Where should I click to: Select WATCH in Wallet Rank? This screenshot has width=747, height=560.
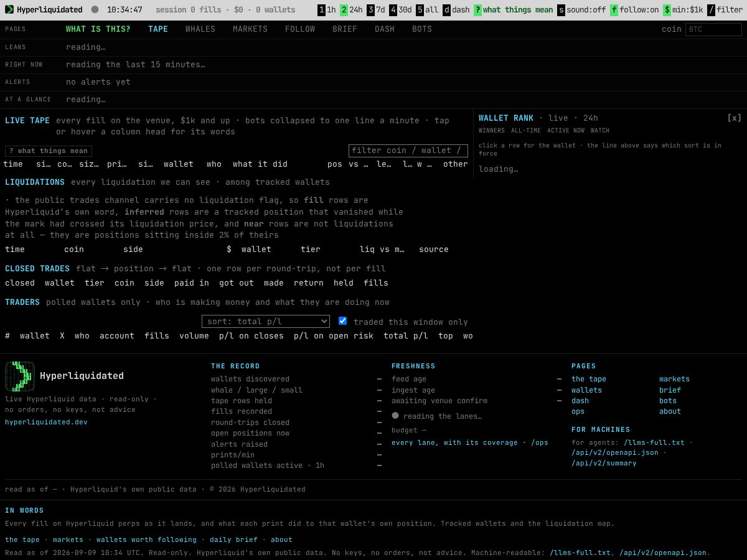tap(600, 131)
